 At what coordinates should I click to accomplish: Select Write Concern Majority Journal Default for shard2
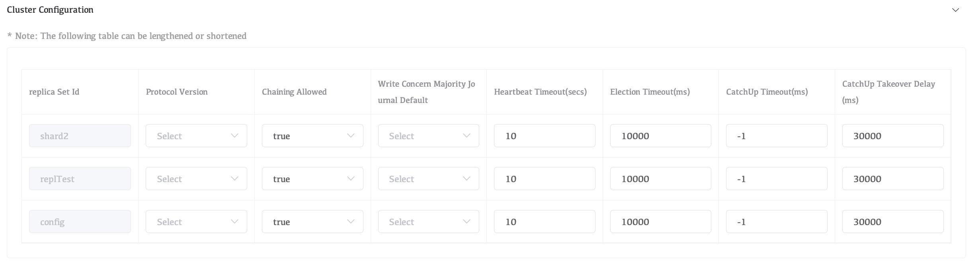(x=428, y=136)
